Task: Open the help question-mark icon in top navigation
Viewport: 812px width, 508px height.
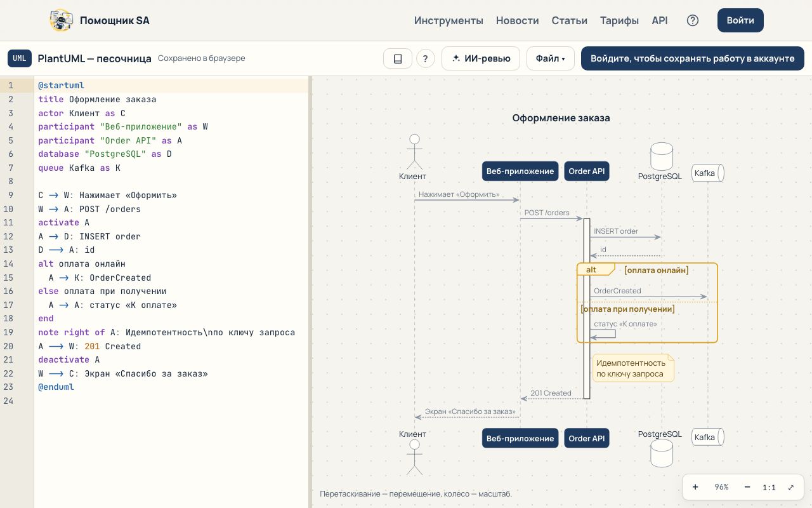Action: point(693,20)
